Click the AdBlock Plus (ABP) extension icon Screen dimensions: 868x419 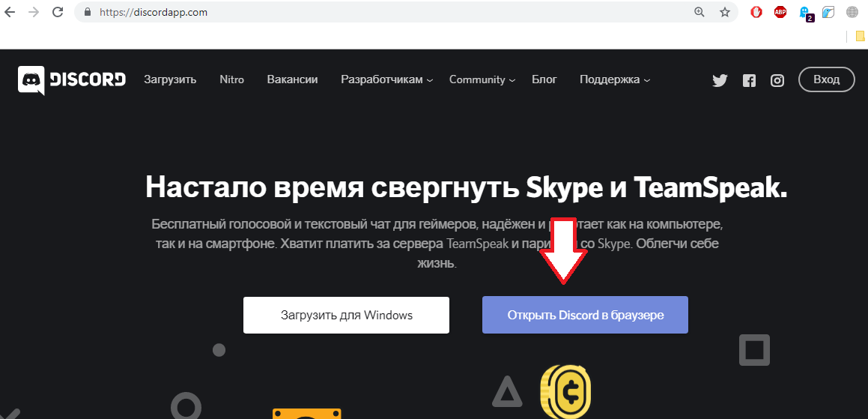(780, 12)
